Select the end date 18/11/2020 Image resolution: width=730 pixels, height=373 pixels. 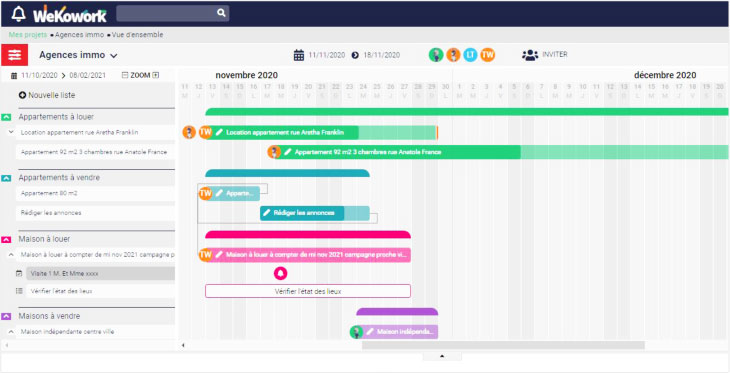[381, 55]
